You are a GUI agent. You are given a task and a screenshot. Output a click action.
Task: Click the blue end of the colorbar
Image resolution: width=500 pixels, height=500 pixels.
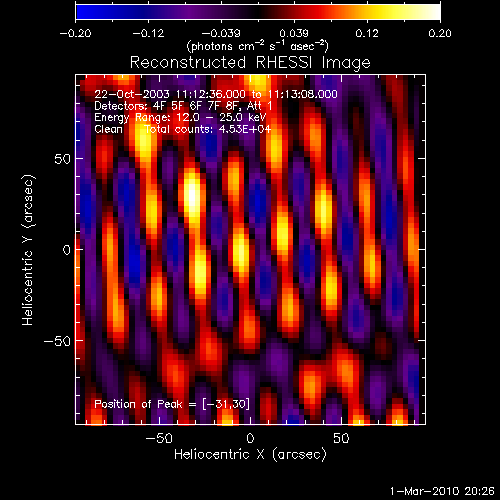[x=82, y=12]
